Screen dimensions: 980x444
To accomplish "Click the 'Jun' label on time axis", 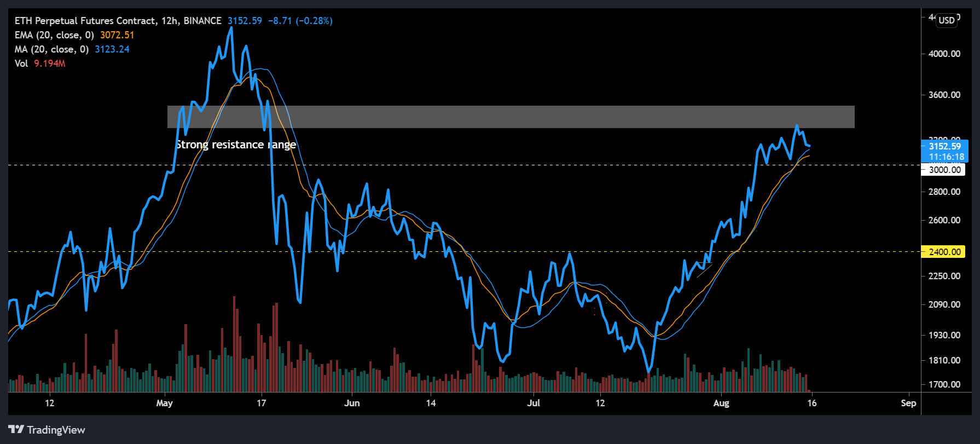I will point(352,403).
